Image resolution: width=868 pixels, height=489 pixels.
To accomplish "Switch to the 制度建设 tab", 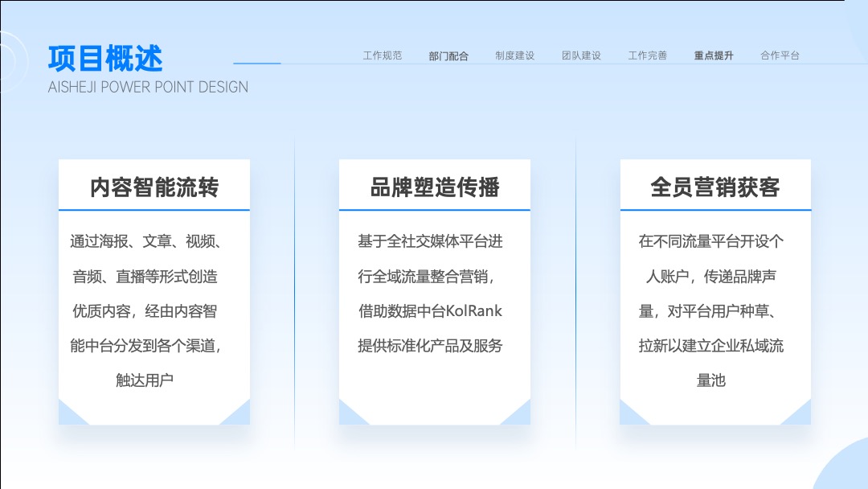I will click(515, 55).
